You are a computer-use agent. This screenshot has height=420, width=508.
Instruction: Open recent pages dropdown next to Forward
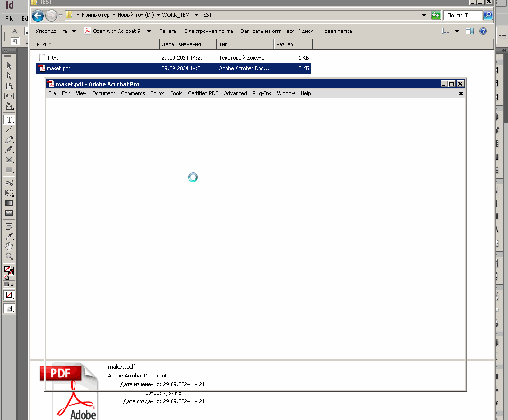click(60, 15)
